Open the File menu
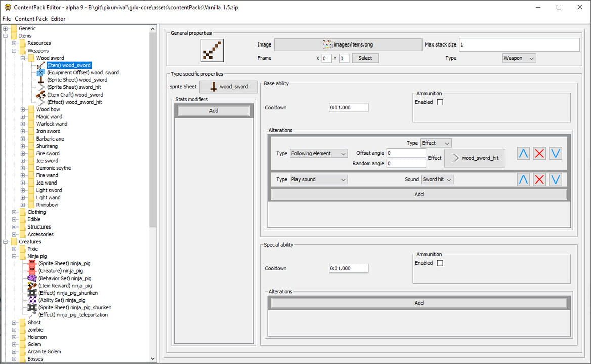Image resolution: width=591 pixels, height=364 pixels. coord(7,19)
